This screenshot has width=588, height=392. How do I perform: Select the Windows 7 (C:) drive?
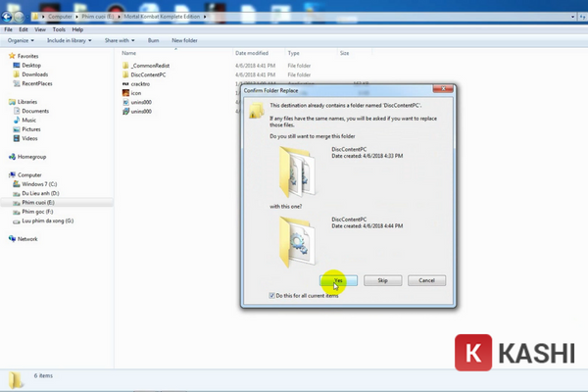[x=19, y=183]
